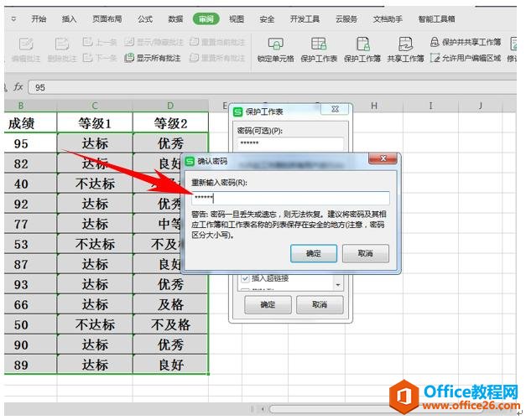The image size is (526, 420).
Task: Click the formula bar showing 95
Action: (272, 87)
